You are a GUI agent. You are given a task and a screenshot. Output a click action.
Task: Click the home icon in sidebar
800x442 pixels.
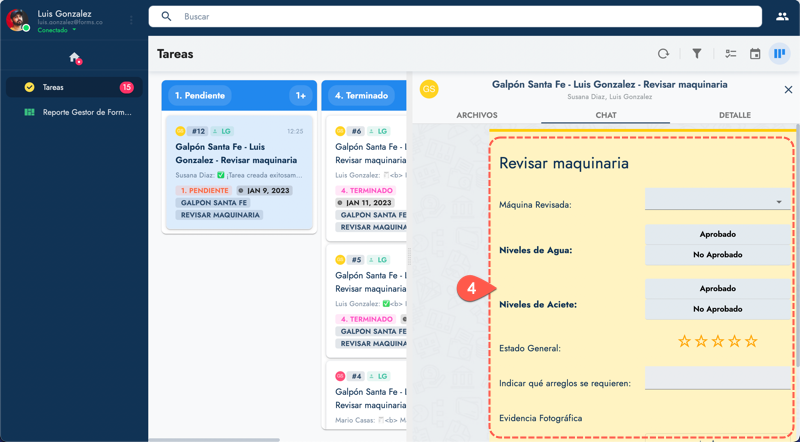pos(74,58)
